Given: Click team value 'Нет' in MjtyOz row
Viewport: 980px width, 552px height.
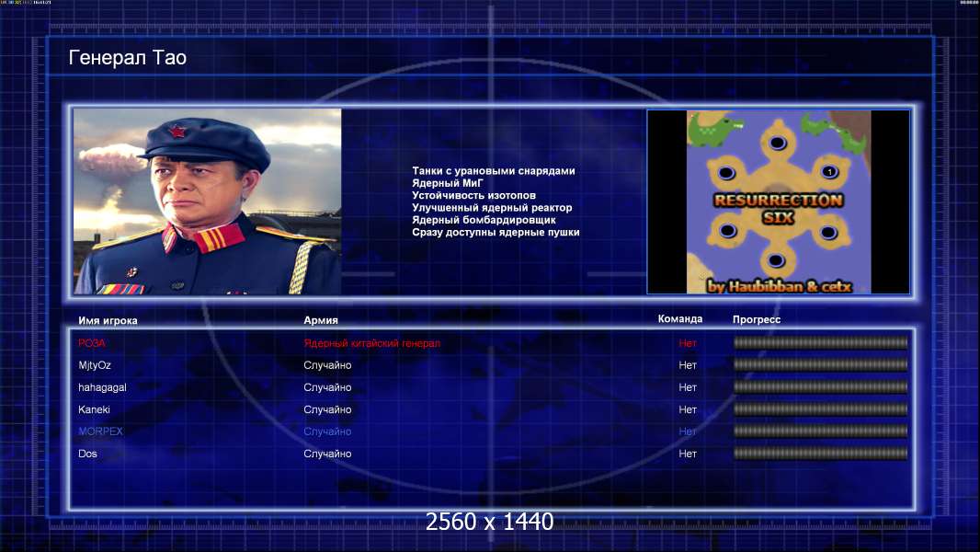Looking at the screenshot, I should [688, 365].
